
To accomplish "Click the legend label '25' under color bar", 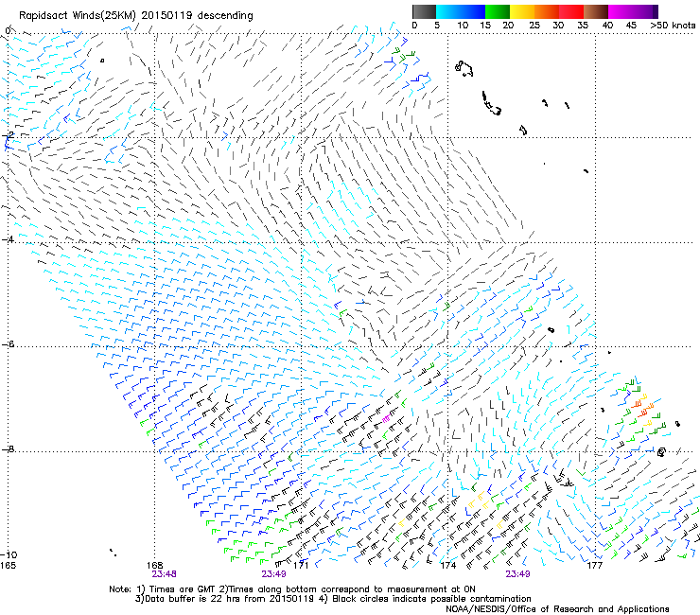I will (x=534, y=25).
